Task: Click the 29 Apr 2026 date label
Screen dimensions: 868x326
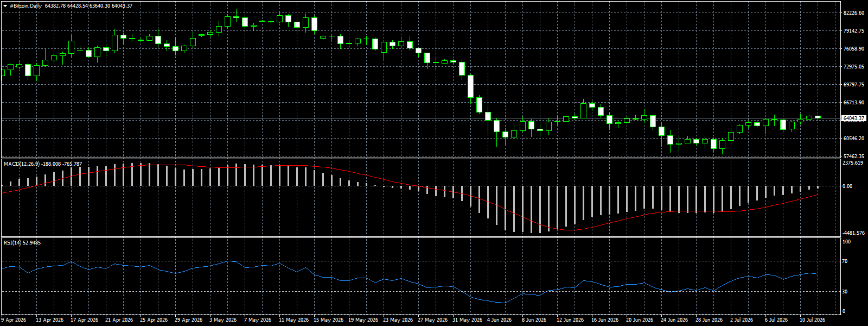Action: 189,320
